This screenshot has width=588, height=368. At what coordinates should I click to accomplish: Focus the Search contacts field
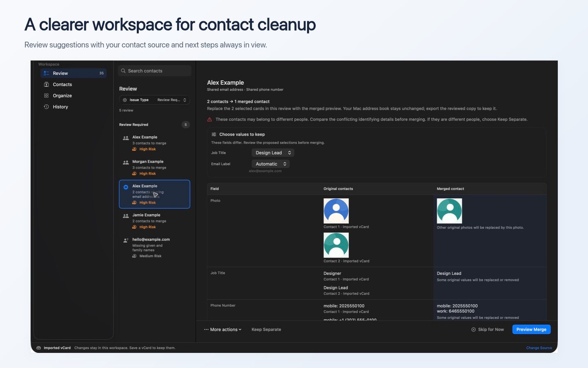coord(154,71)
